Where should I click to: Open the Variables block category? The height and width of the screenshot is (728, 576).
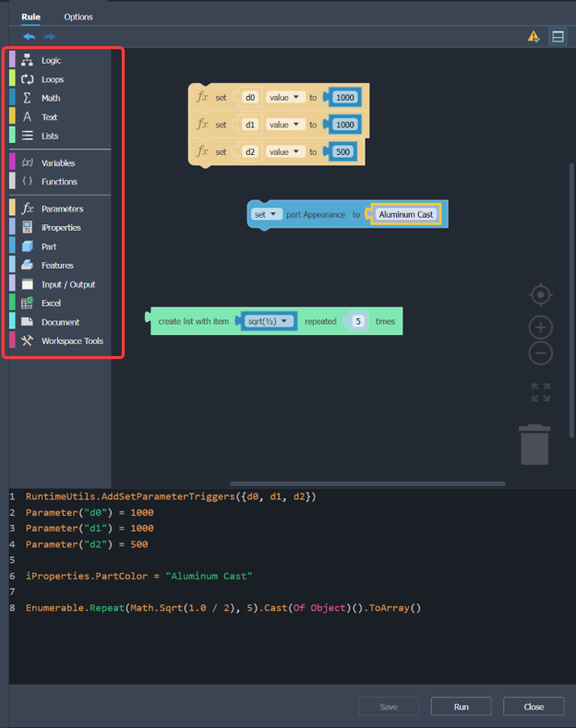(60, 163)
